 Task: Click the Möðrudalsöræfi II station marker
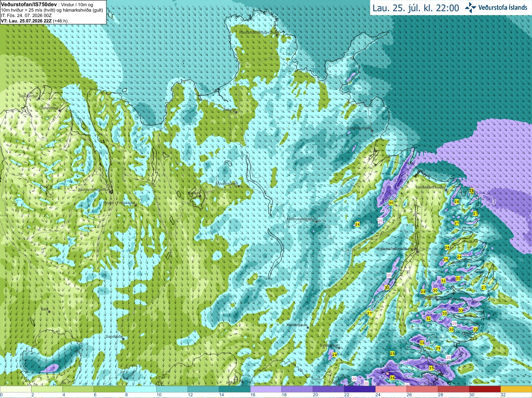pyautogui.click(x=317, y=221)
